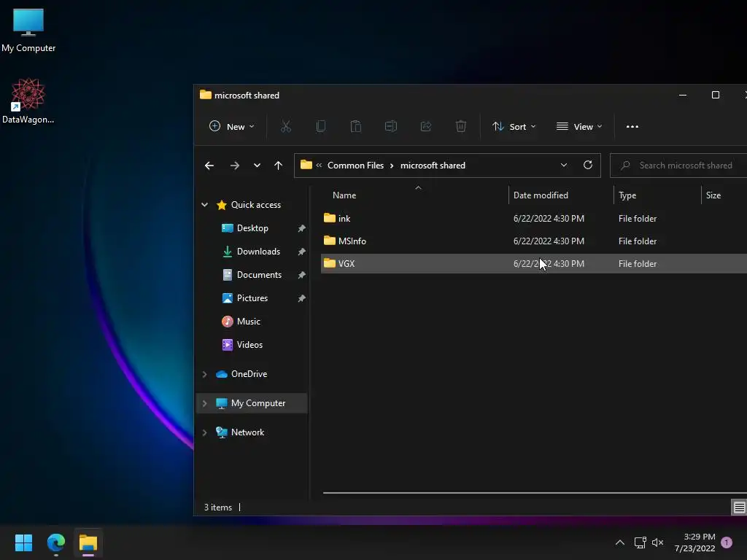Click the MSInfo folder icon
The width and height of the screenshot is (747, 560).
click(x=329, y=241)
